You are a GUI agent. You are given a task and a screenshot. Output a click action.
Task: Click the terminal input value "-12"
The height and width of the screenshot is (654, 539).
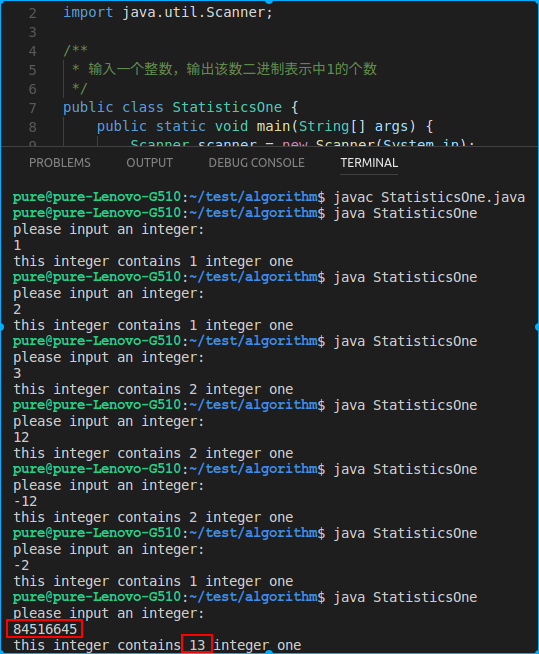pyautogui.click(x=25, y=501)
